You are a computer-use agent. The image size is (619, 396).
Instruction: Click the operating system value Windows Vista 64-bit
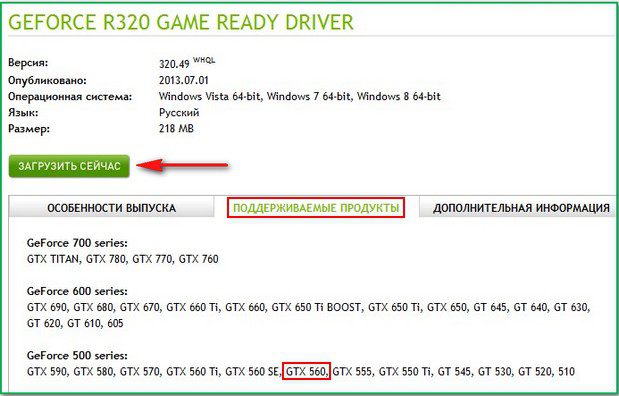click(210, 96)
